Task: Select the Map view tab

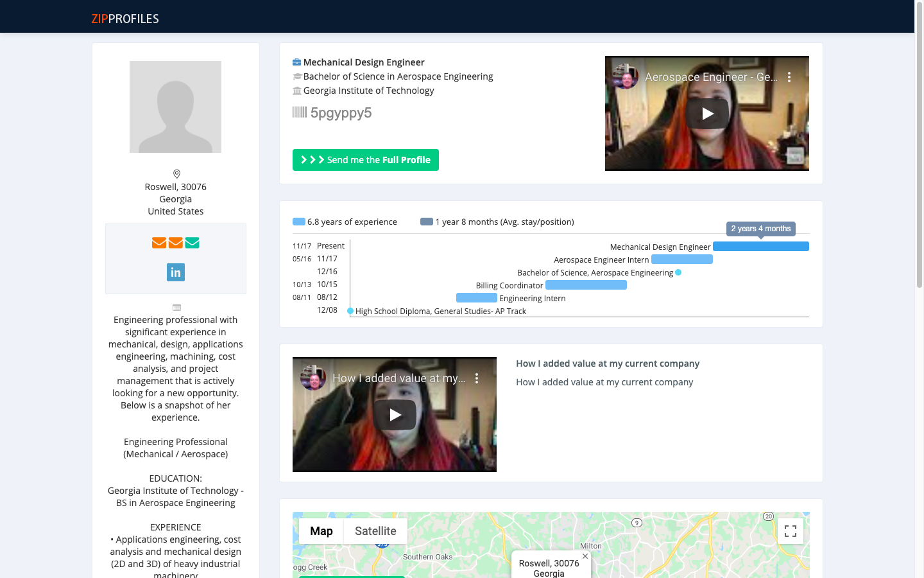Action: coord(321,531)
